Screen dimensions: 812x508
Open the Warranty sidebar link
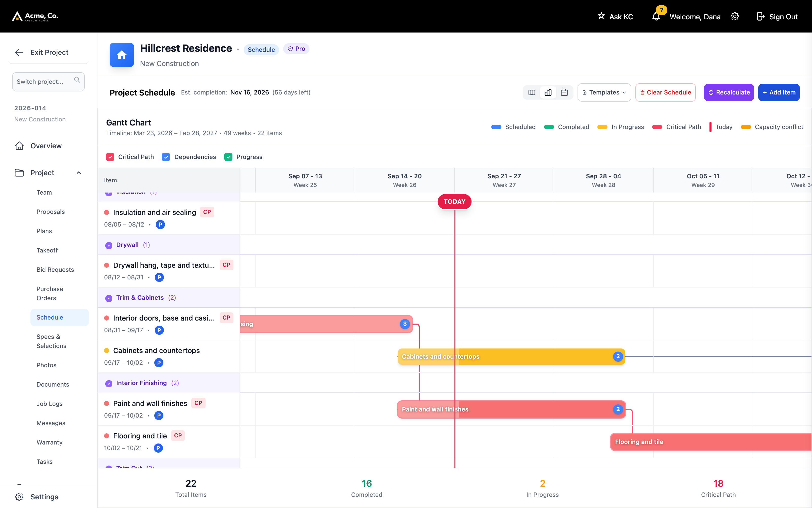point(50,442)
